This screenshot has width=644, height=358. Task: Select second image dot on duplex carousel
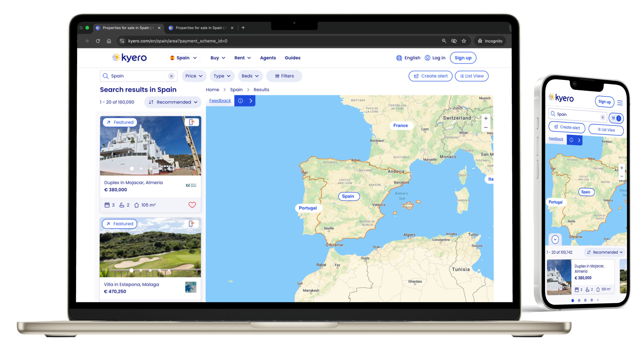coord(141,169)
